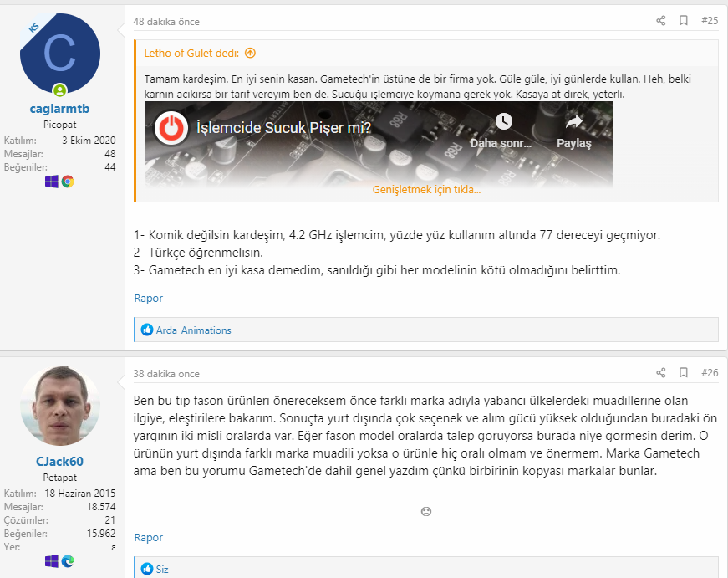Click video title 'İşlemcide Sucuk Pişer mi?'
Image resolution: width=728 pixels, height=578 pixels.
point(283,128)
